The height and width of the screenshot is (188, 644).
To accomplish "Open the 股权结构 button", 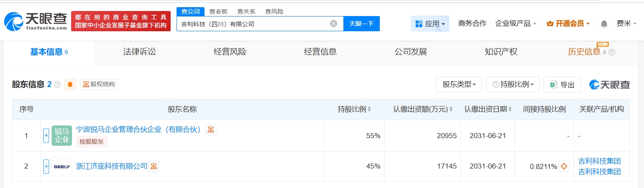I will tap(99, 84).
